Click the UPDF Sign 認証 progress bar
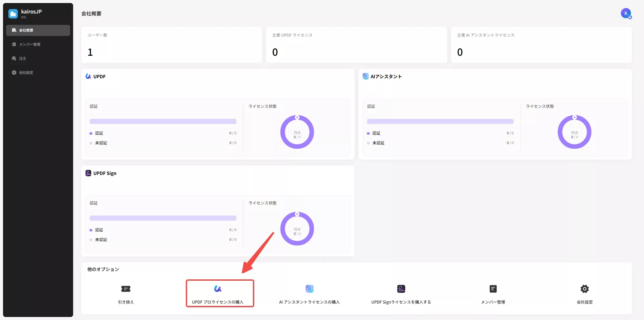Image resolution: width=644 pixels, height=320 pixels. [x=163, y=218]
